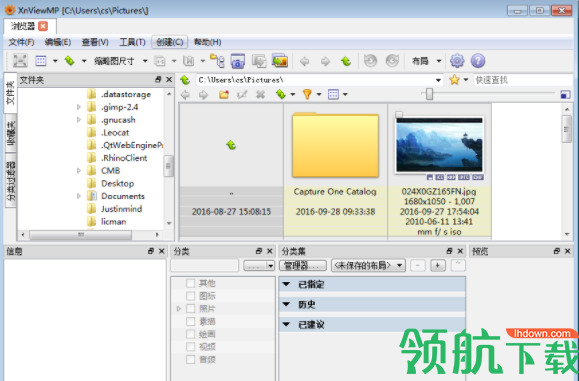Check the 照片 category checkbox

[x=191, y=308]
